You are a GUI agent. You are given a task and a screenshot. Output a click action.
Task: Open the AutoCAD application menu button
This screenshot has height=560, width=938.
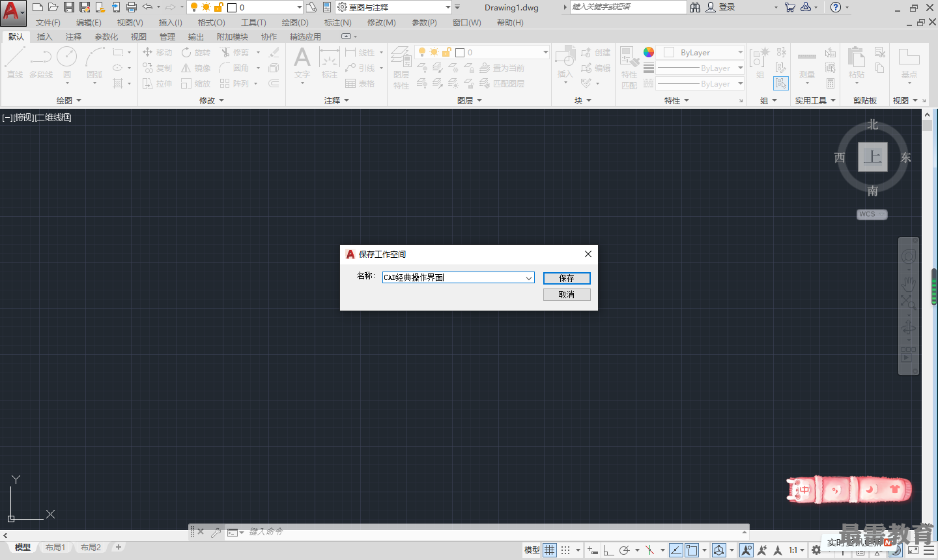coord(13,13)
